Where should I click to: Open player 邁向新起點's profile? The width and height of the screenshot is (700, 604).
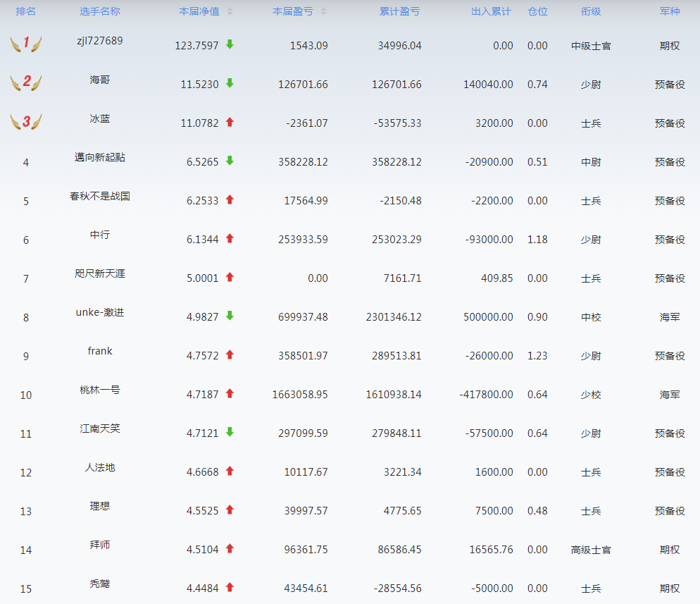pos(100,157)
